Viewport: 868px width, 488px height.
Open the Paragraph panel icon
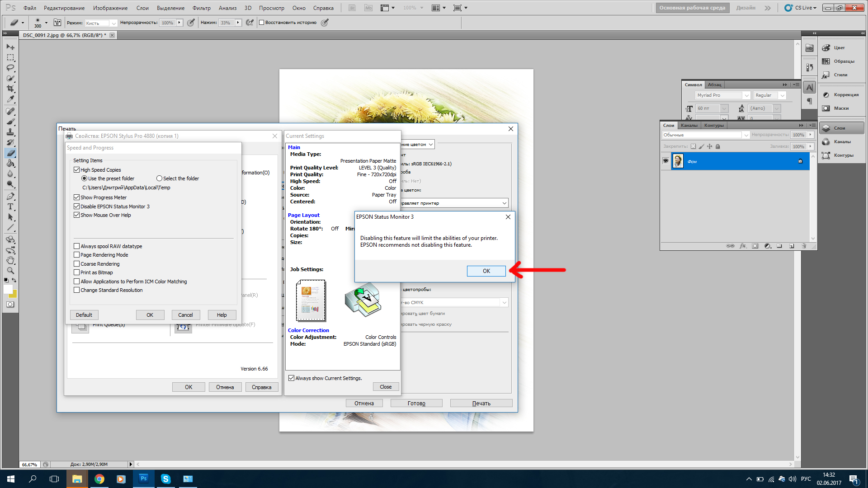(x=809, y=101)
